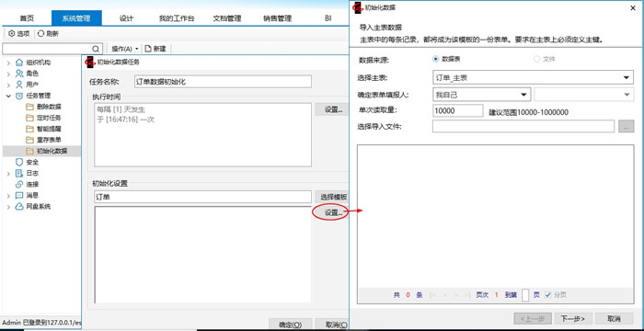Click the 单次读取量 input field
644x331 pixels.
tap(458, 110)
